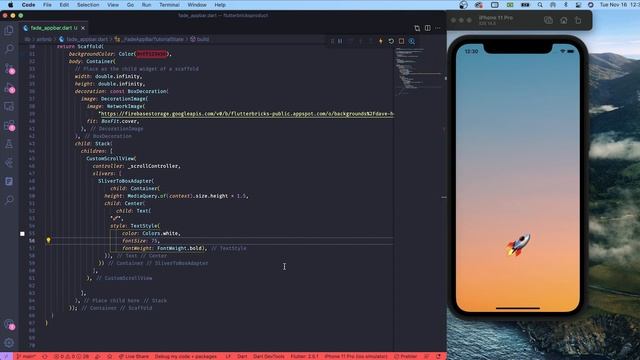Viewport: 640px width, 360px height.
Task: Click errors and warnings count in status bar
Action: 71,356
